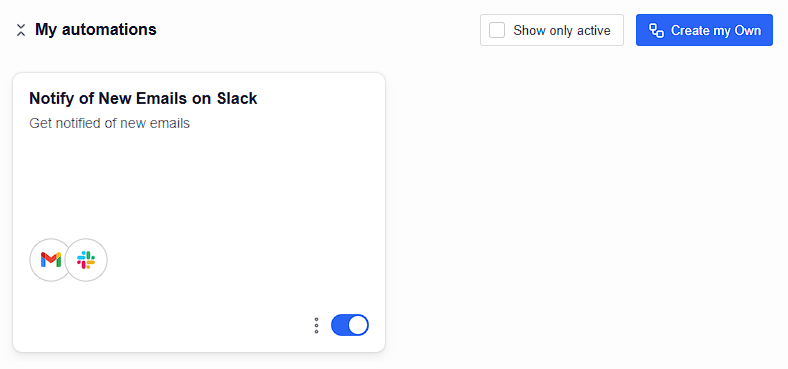The width and height of the screenshot is (788, 369).
Task: Click the Create my Own button
Action: pos(704,30)
